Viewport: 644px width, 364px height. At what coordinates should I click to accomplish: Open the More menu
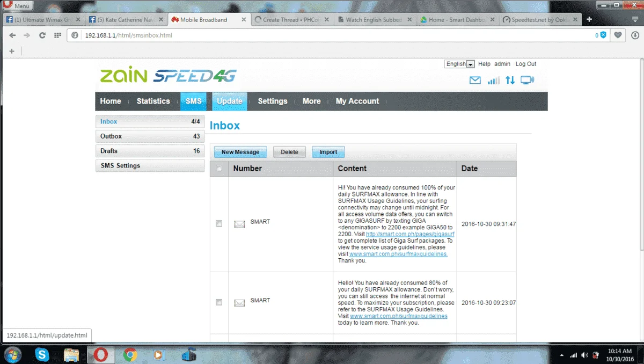click(311, 101)
